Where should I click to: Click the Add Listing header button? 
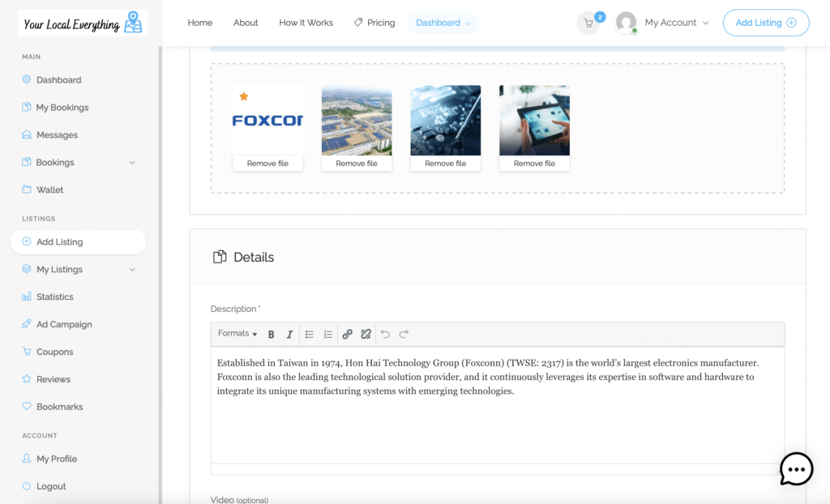coord(765,23)
